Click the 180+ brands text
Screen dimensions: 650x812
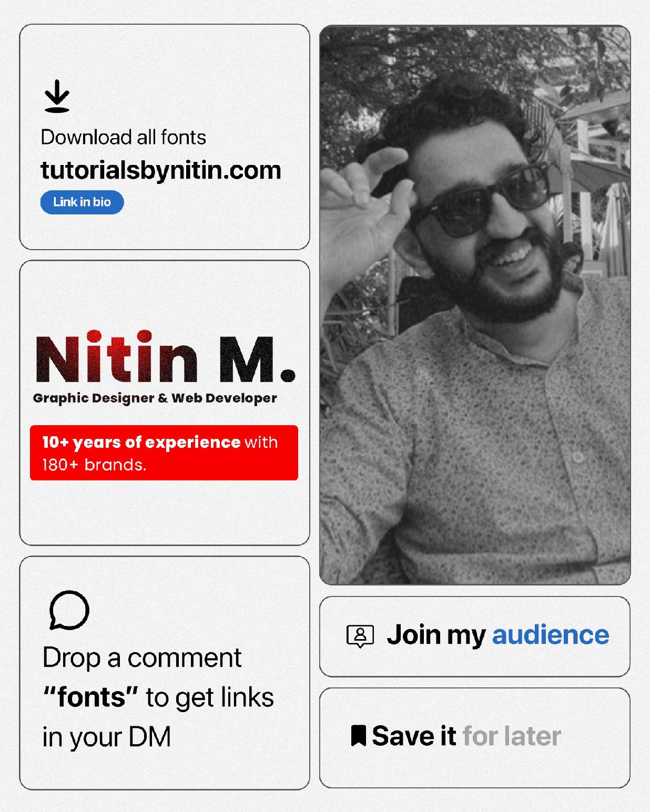(94, 465)
